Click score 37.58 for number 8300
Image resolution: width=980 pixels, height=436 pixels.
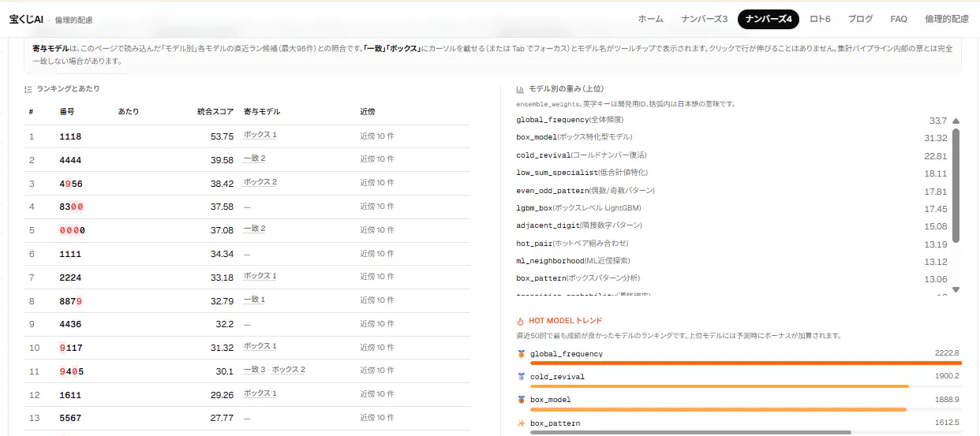tap(223, 207)
